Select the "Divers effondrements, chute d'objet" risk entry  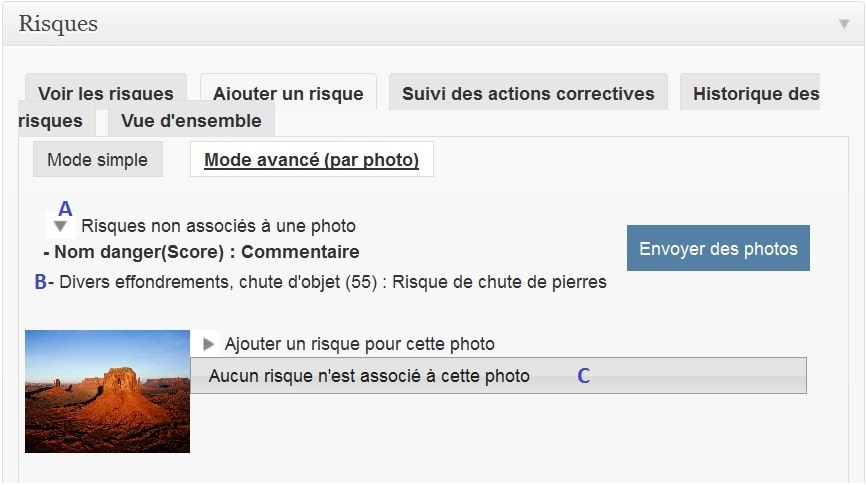[x=332, y=282]
